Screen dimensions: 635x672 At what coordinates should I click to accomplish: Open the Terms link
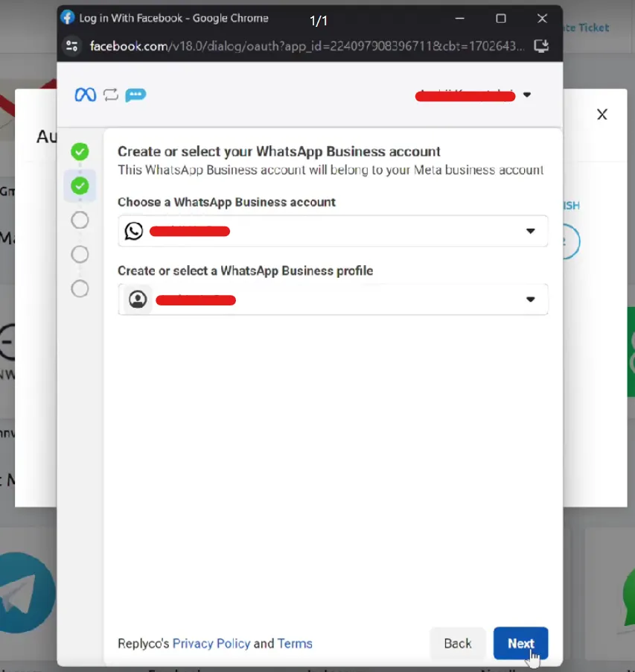click(295, 643)
